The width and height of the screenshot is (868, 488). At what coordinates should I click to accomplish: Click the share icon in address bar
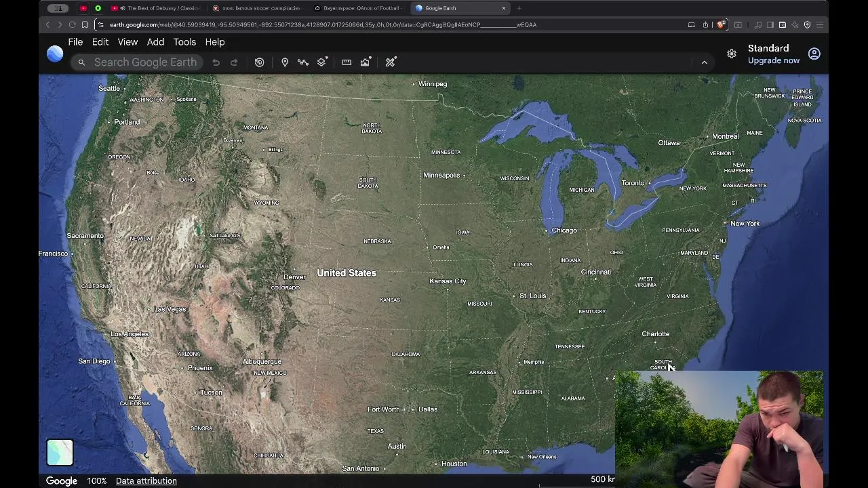pyautogui.click(x=705, y=25)
